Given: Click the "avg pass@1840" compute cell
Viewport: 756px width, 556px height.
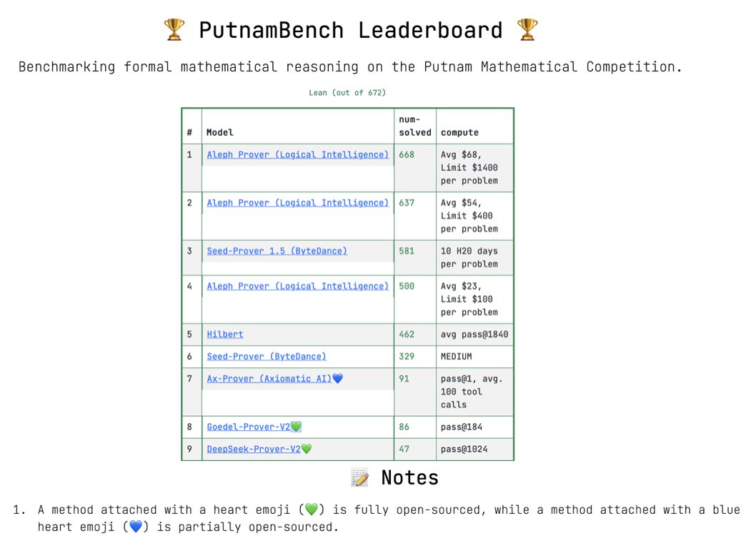Looking at the screenshot, I should 474,334.
